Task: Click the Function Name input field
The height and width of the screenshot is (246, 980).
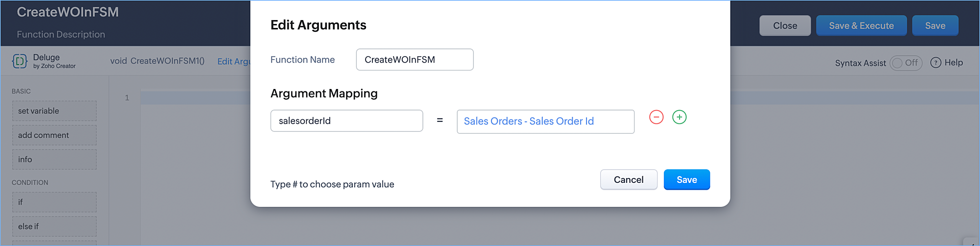Action: (x=415, y=60)
